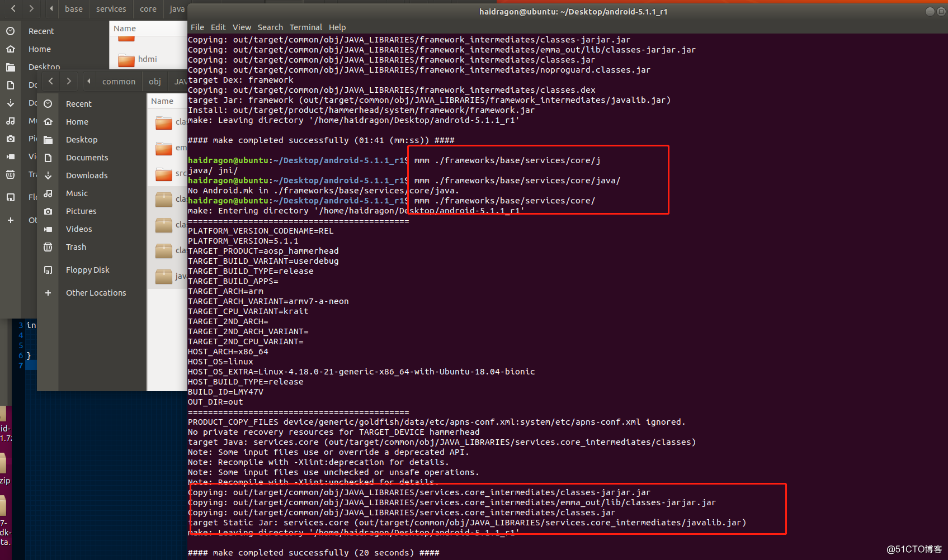Click Pictures icon in rear file manager sidebar
948x560 pixels.
[x=11, y=139]
